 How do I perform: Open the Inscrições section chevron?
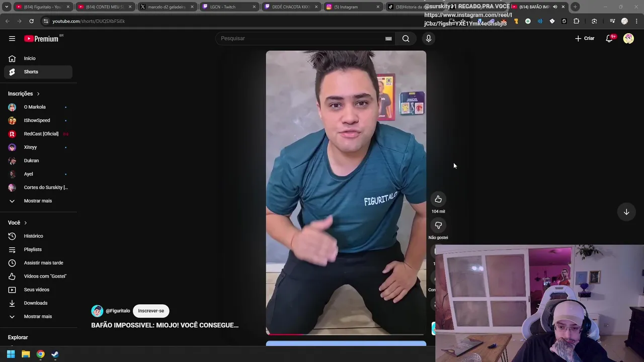38,94
